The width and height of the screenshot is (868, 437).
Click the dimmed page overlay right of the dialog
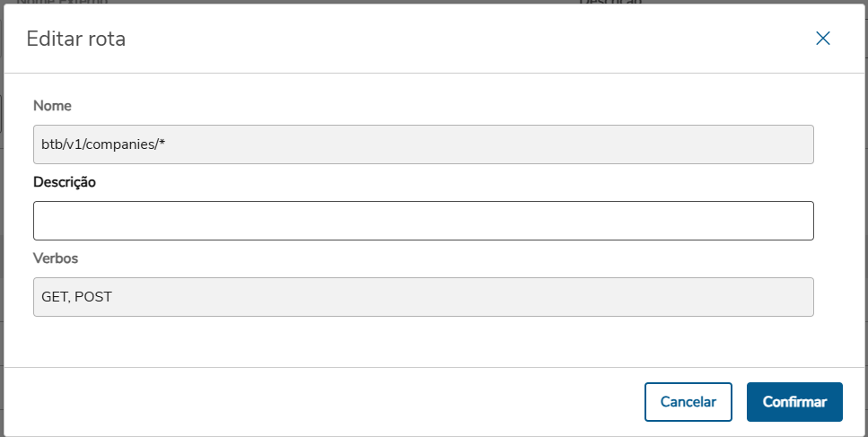click(865, 224)
